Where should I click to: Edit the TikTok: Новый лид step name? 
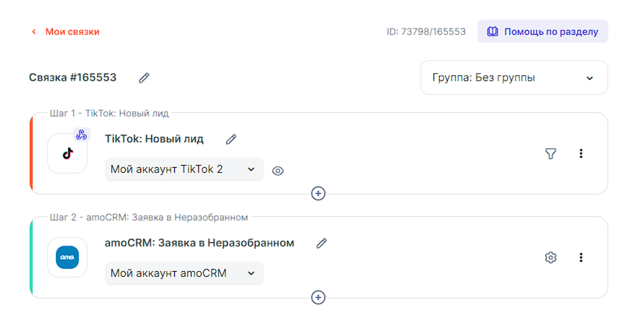pos(231,140)
